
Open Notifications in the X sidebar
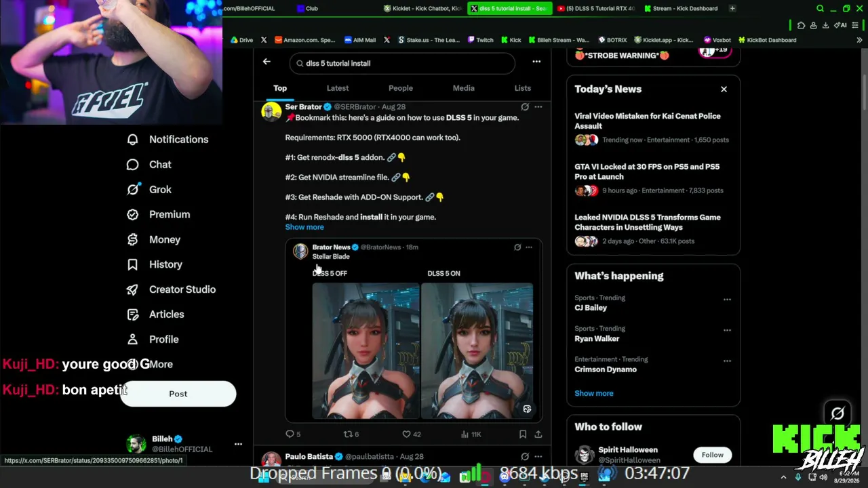[x=167, y=140]
